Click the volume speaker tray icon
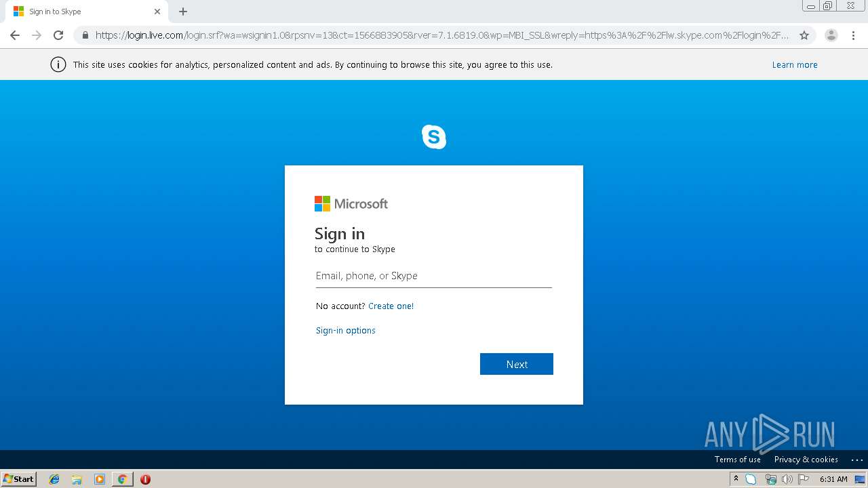 787,479
